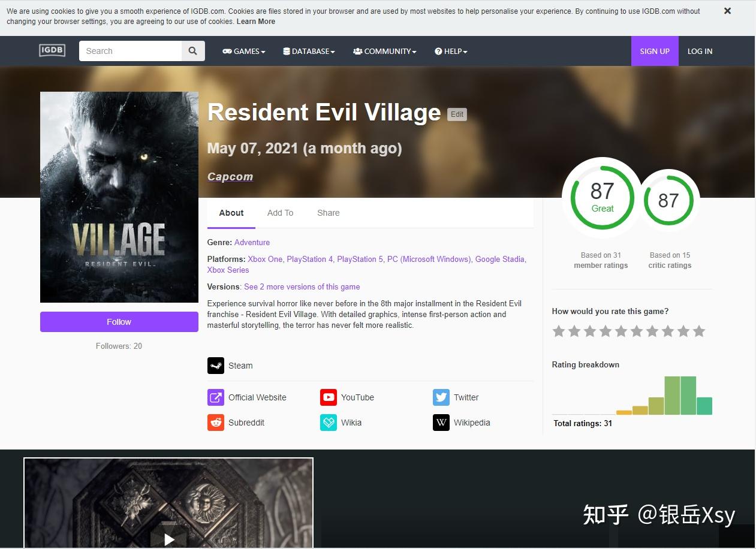Open the Subreddit Reddit icon

point(216,423)
